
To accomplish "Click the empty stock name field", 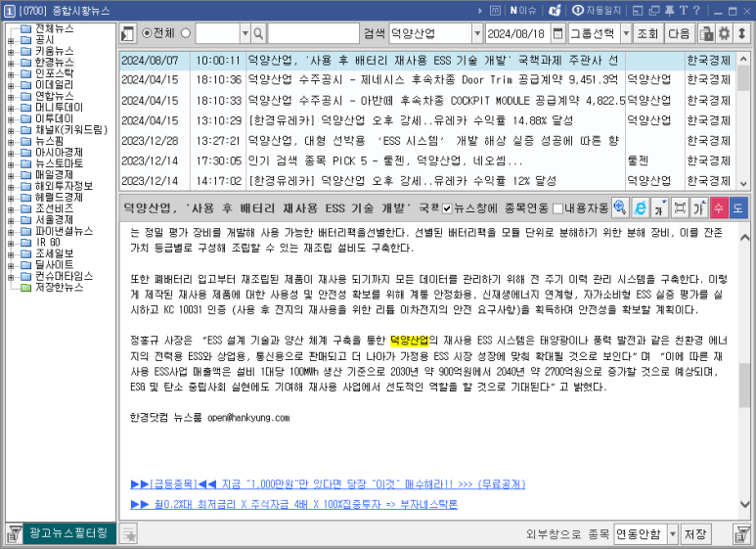I will pyautogui.click(x=313, y=33).
